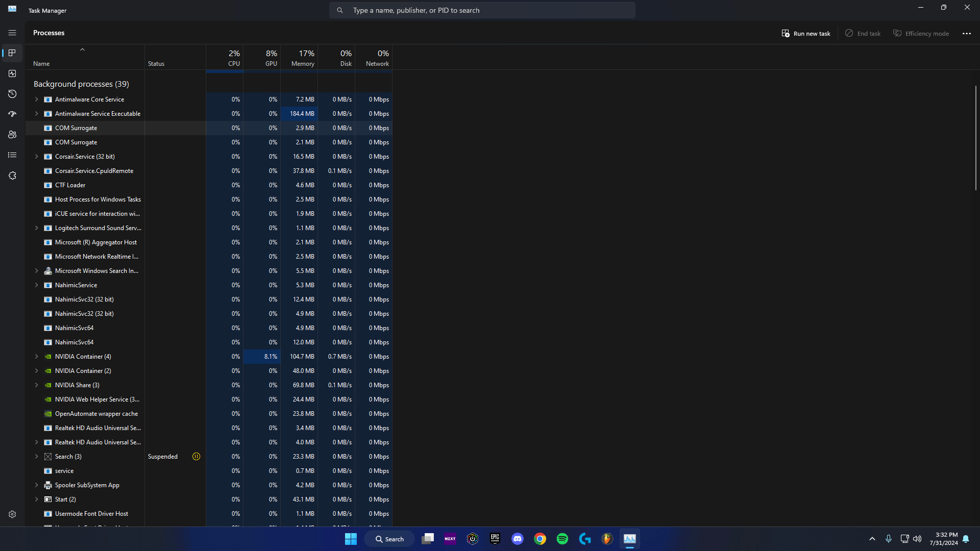Toggle the hamburger navigation menu
980x551 pixels.
[x=12, y=33]
